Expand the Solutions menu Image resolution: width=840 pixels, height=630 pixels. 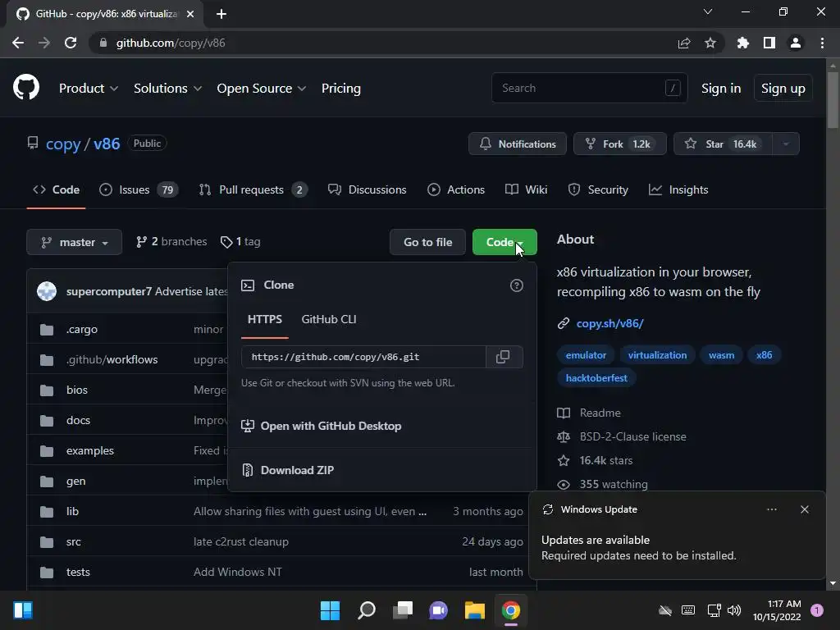coord(167,89)
